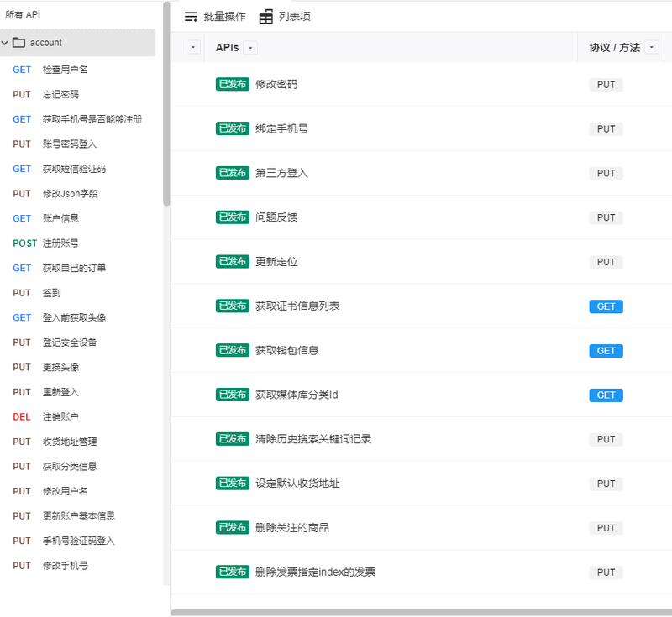Viewport: 672px width, 617px height.
Task: Open the 协议 / 方法 column filter dropdown
Action: point(652,47)
